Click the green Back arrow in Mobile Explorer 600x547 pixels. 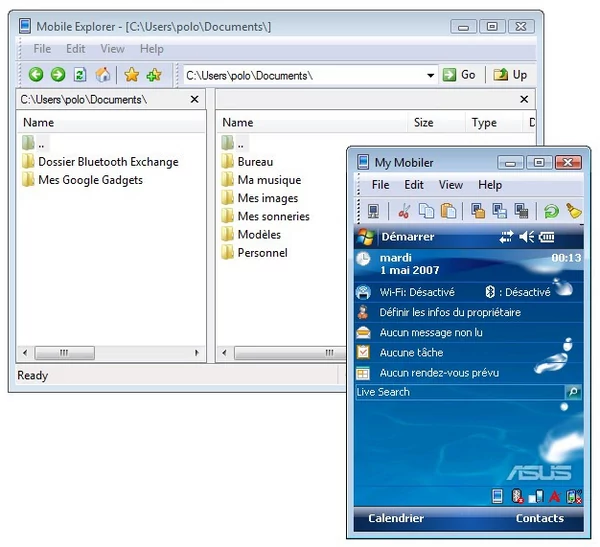pyautogui.click(x=36, y=75)
